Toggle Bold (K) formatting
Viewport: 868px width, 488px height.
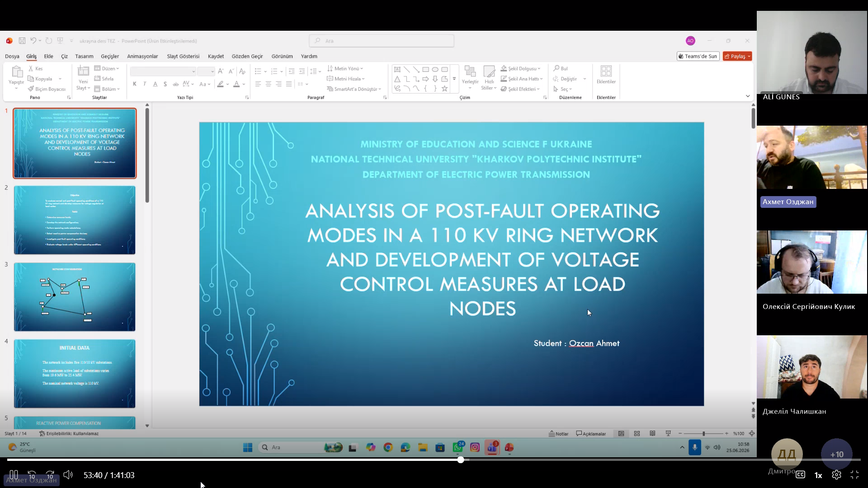pyautogui.click(x=135, y=84)
